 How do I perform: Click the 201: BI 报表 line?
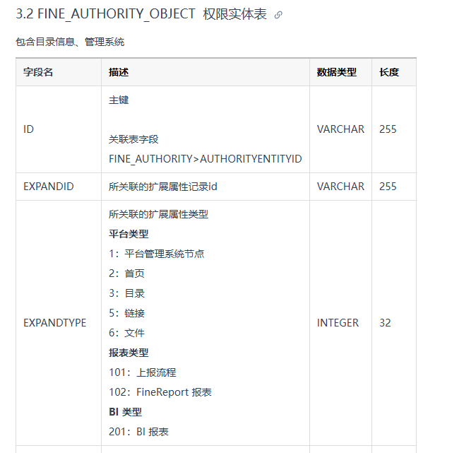138,432
